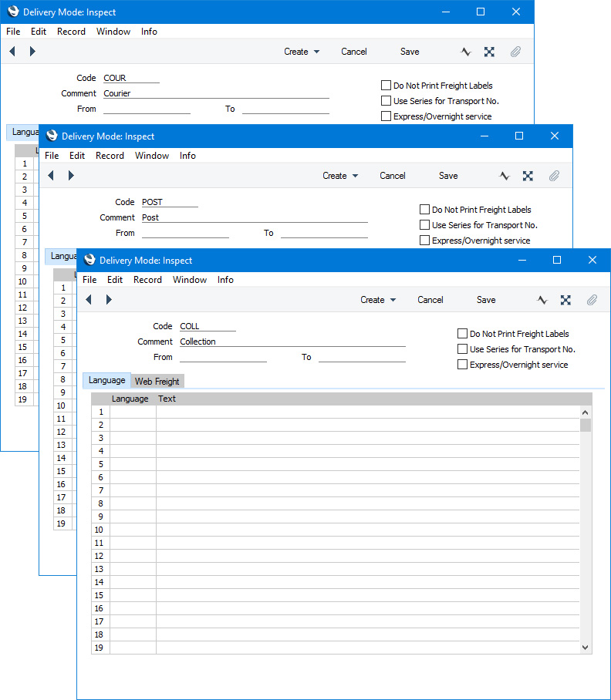Go to previous record in COUR window

pos(12,52)
